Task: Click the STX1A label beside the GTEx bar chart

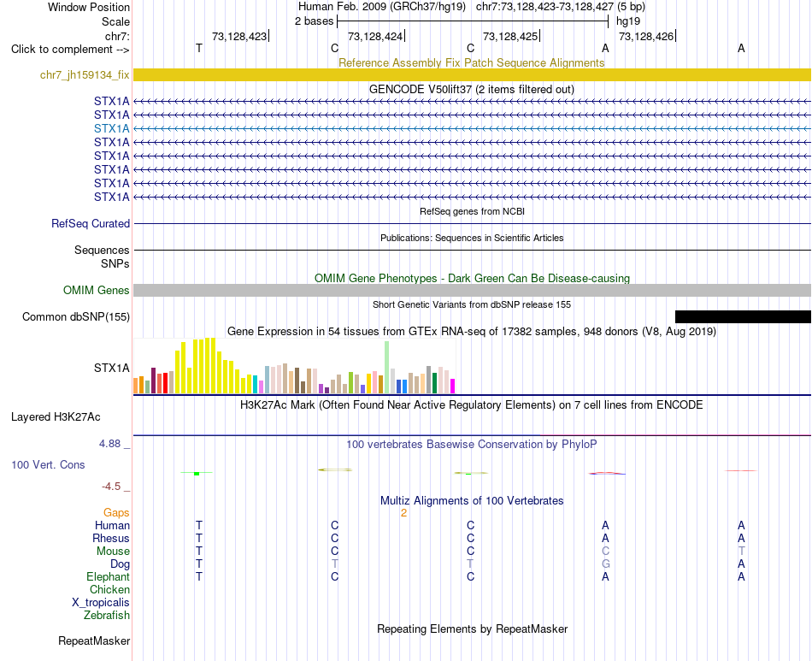Action: tap(111, 369)
